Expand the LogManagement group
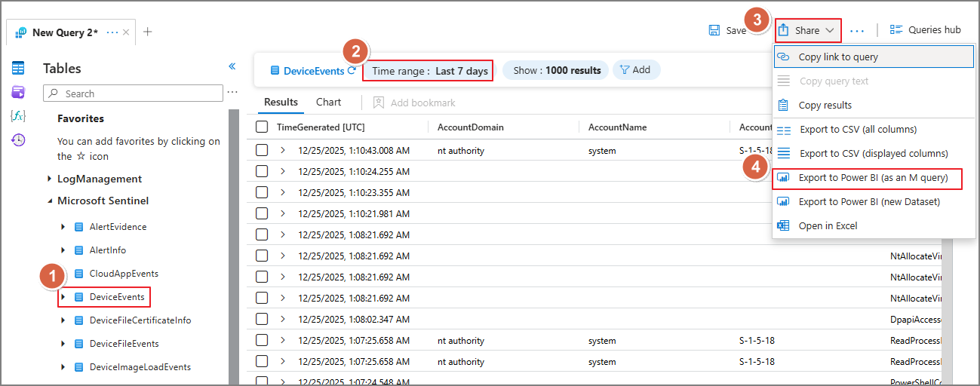Image resolution: width=980 pixels, height=386 pixels. click(x=49, y=179)
